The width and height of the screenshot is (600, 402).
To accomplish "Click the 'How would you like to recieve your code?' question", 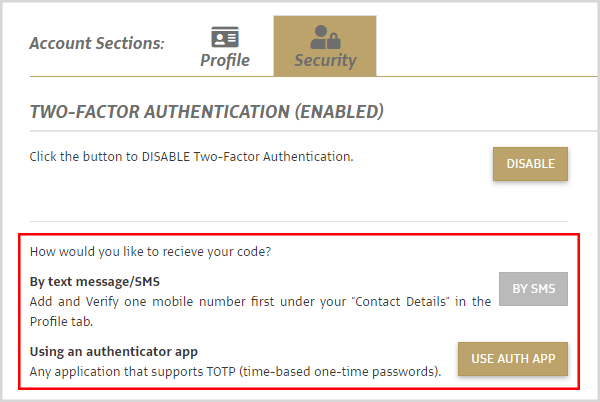I will (150, 252).
